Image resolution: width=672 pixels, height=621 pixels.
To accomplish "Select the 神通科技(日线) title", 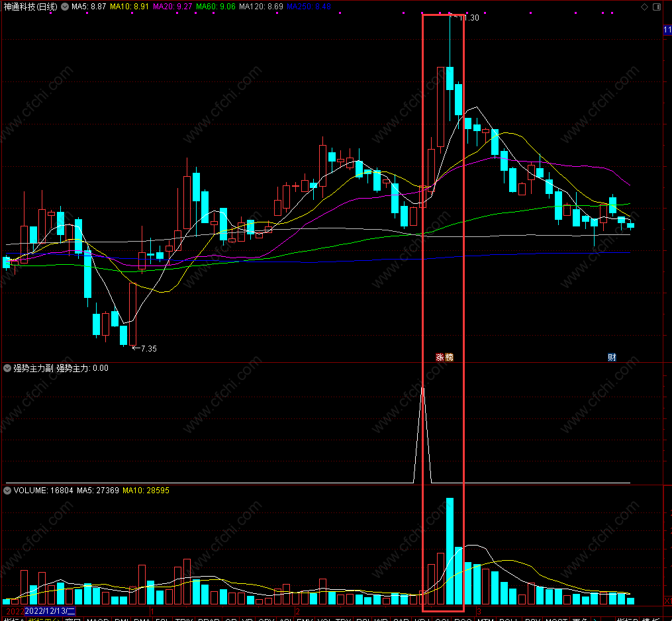I will click(30, 7).
